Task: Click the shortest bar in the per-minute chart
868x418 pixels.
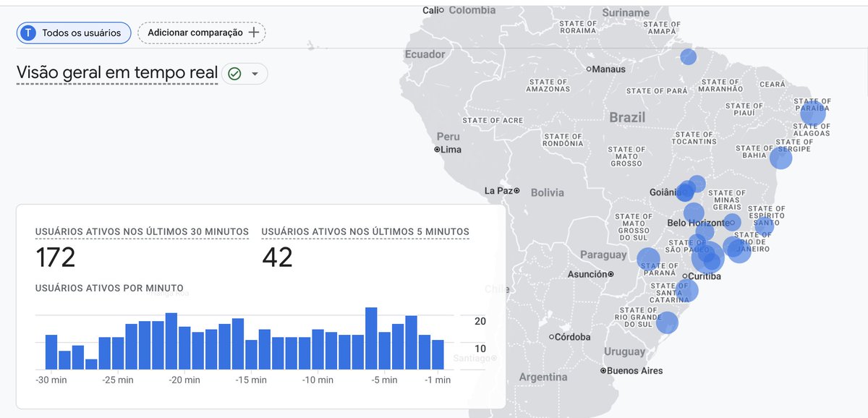Action: pyautogui.click(x=91, y=364)
